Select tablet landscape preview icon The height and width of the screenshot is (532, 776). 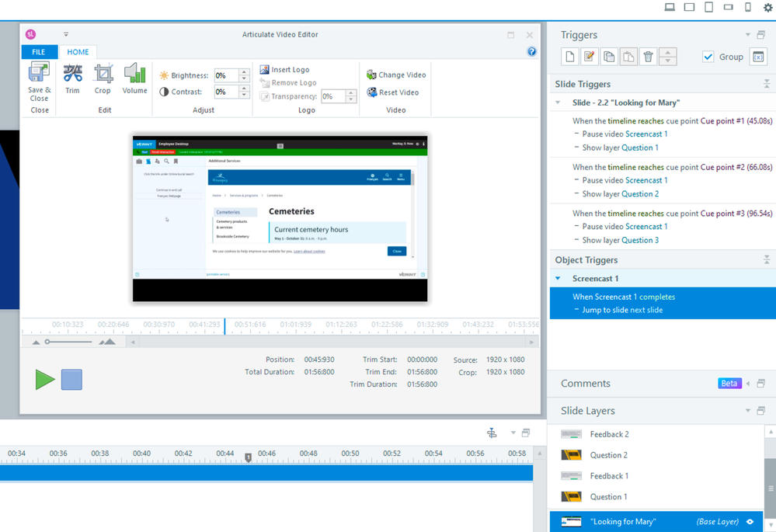[689, 7]
